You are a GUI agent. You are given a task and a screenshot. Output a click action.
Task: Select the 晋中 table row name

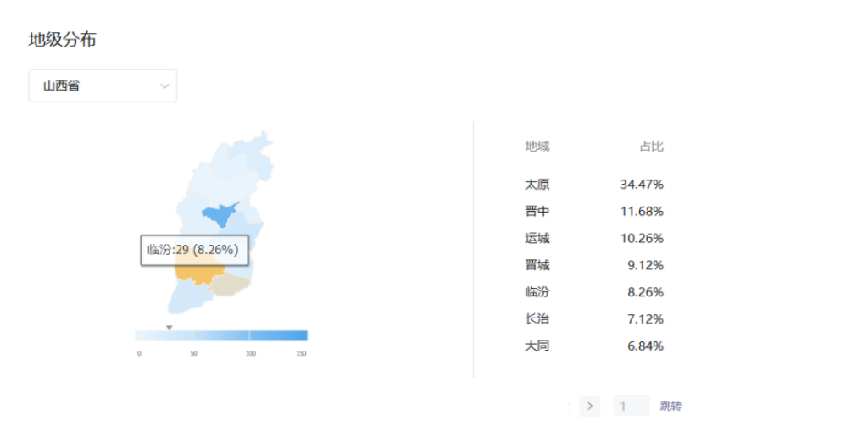tap(537, 211)
